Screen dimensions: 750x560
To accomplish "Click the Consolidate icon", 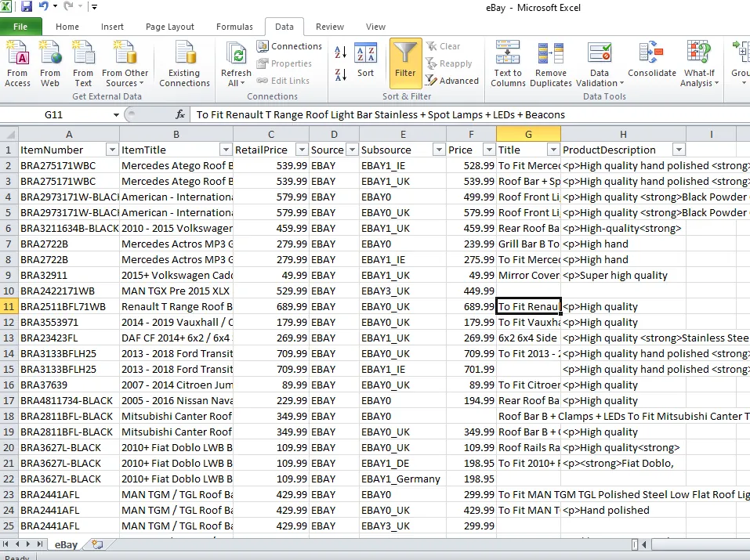I will coord(651,60).
